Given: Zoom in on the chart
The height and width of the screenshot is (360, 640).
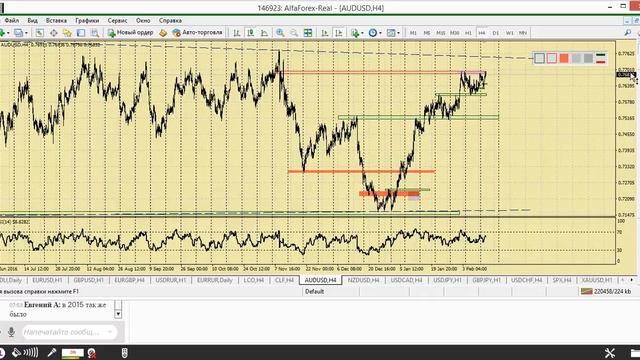Looking at the screenshot, I should point(280,33).
